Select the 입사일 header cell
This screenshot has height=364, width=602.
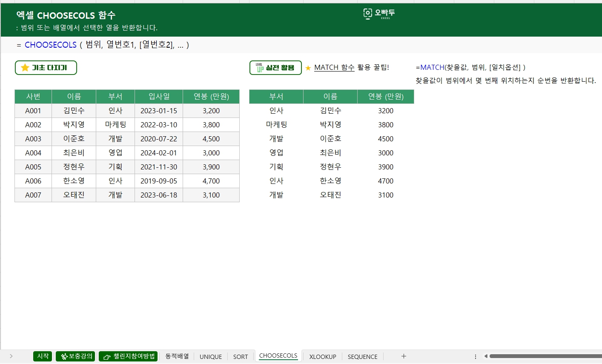coord(159,97)
